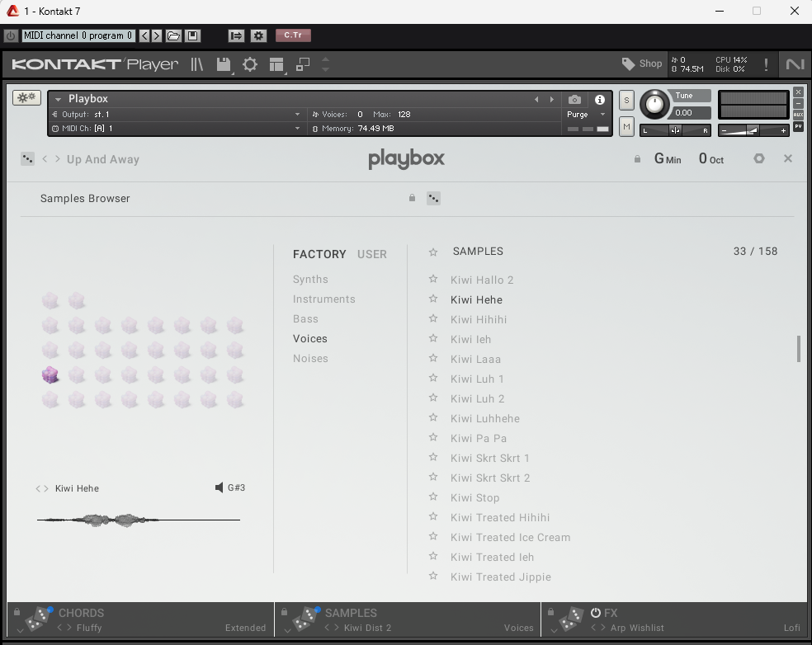Load next preset after Up And Away

[x=58, y=159]
